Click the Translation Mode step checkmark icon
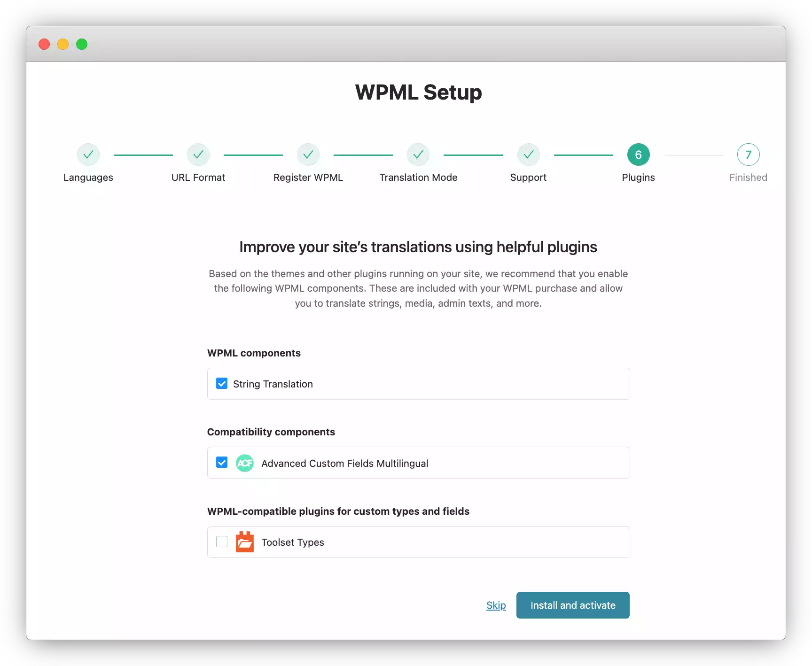The height and width of the screenshot is (666, 812). (x=418, y=155)
